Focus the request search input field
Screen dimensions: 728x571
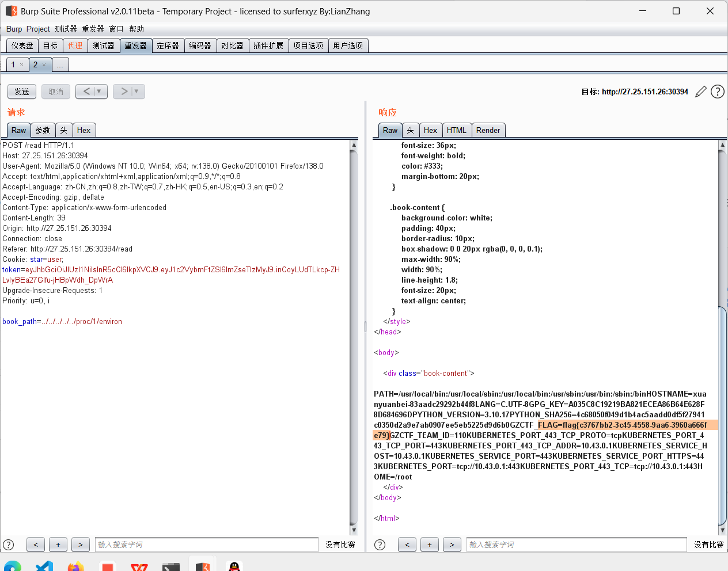coord(207,545)
